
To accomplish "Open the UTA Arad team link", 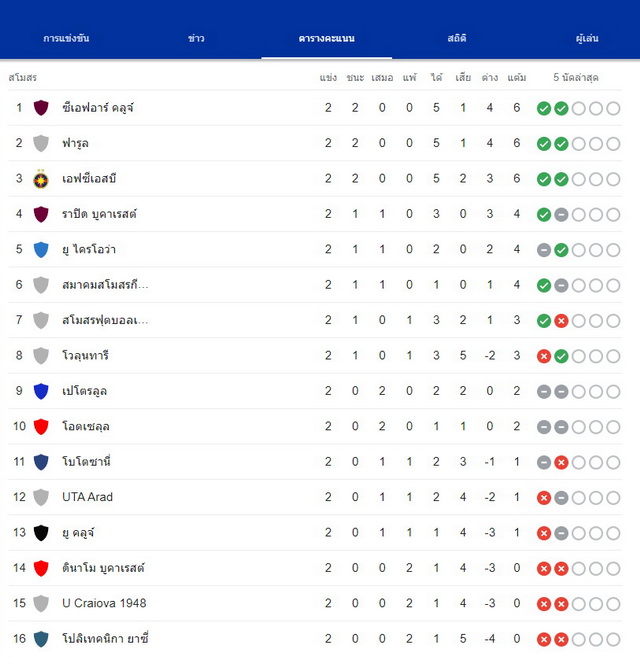I will pyautogui.click(x=87, y=497).
